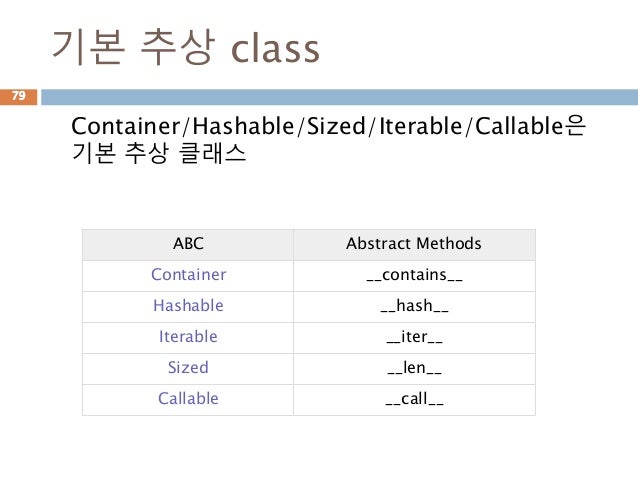Click the Sized link in the table
Screen dimensions: 638x479
[x=188, y=368]
